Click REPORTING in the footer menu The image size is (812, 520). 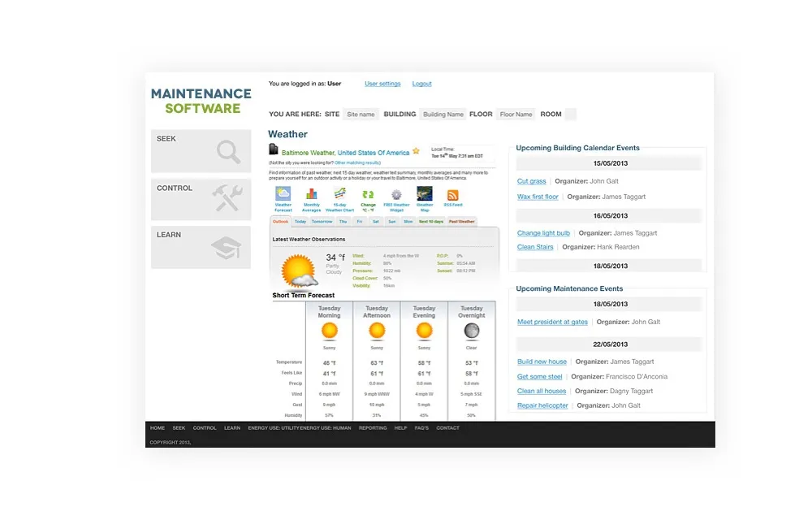click(373, 428)
